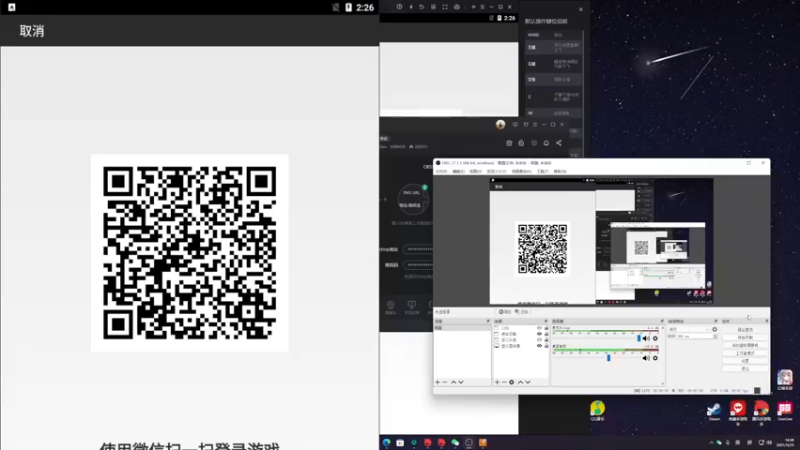Toggle lock of 显示器采集 source
The image size is (800, 450).
(546, 346)
